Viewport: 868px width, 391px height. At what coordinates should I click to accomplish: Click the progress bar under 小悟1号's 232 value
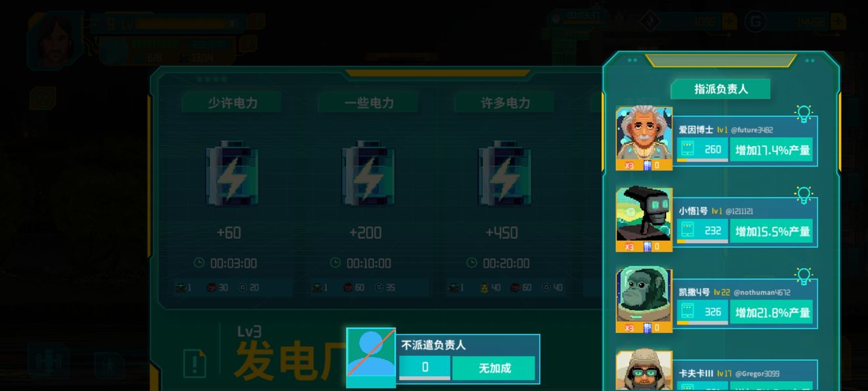point(702,242)
